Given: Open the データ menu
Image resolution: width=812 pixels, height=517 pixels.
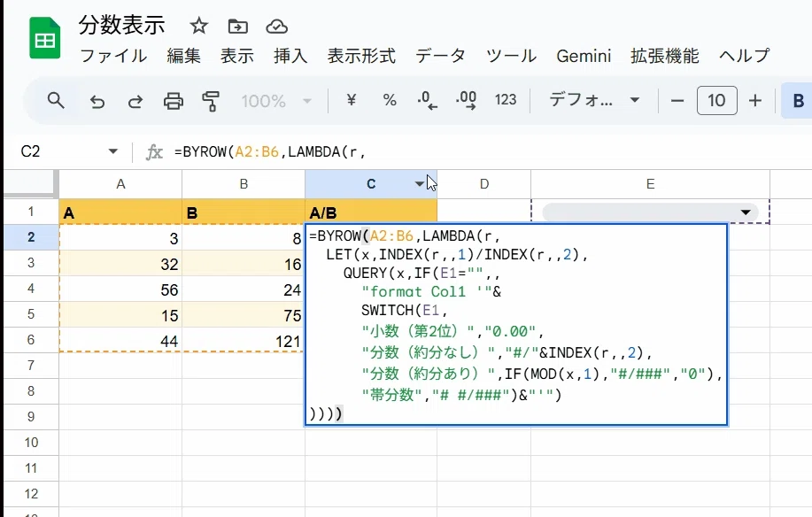Looking at the screenshot, I should (440, 56).
